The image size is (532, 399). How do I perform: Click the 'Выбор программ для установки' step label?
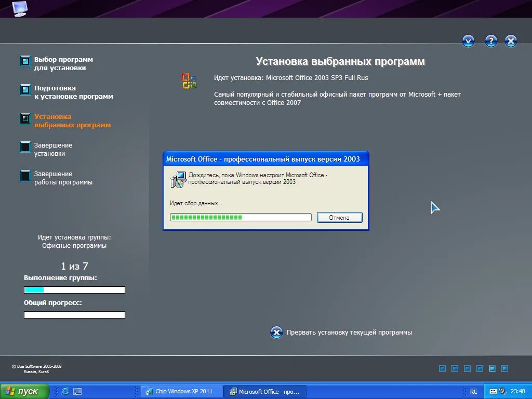click(x=63, y=63)
